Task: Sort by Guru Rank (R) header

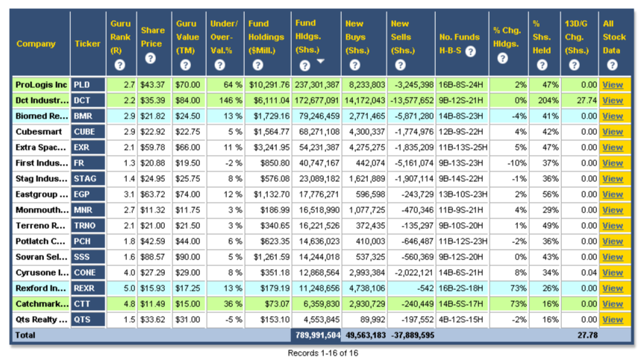Action: pos(120,37)
